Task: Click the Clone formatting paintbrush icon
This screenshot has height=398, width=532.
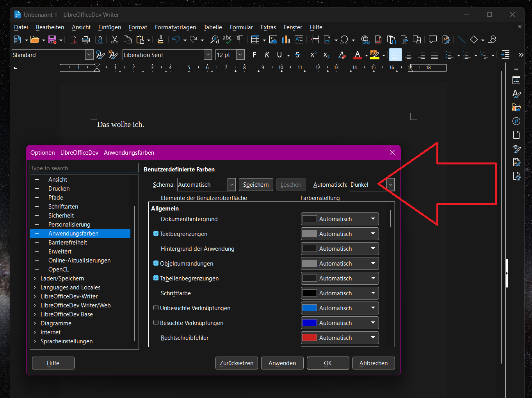Action: tap(160, 39)
